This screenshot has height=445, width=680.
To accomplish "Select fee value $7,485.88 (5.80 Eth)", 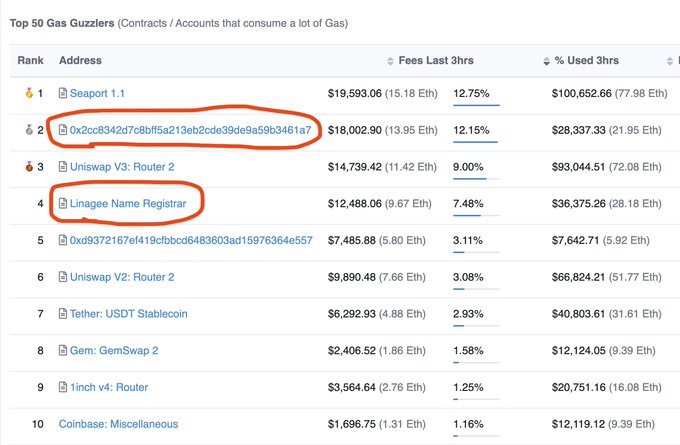I will tap(376, 240).
